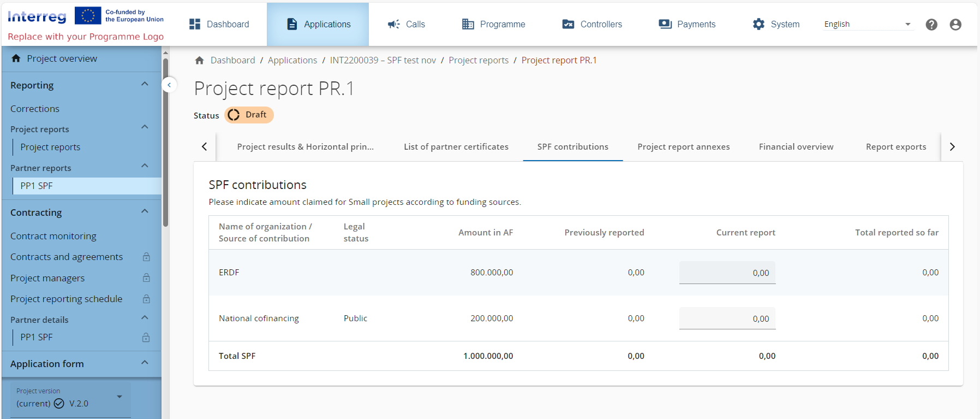Image resolution: width=980 pixels, height=419 pixels.
Task: Open the English language dropdown
Action: click(867, 24)
